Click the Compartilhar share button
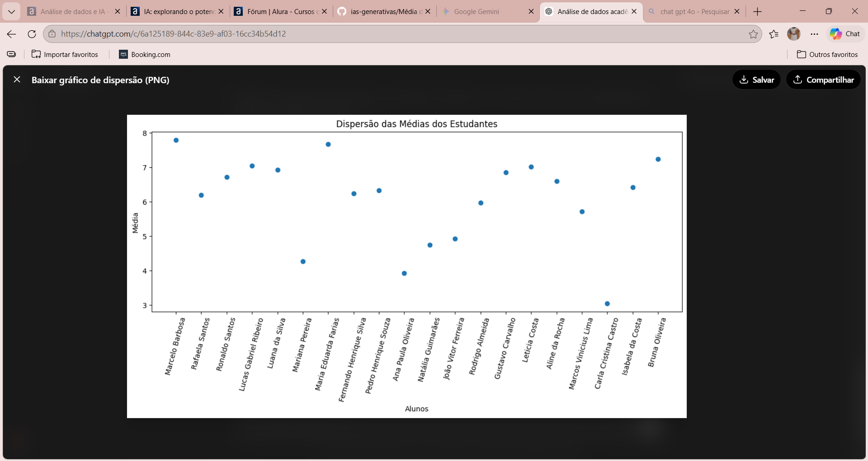The height and width of the screenshot is (461, 868). pos(823,80)
